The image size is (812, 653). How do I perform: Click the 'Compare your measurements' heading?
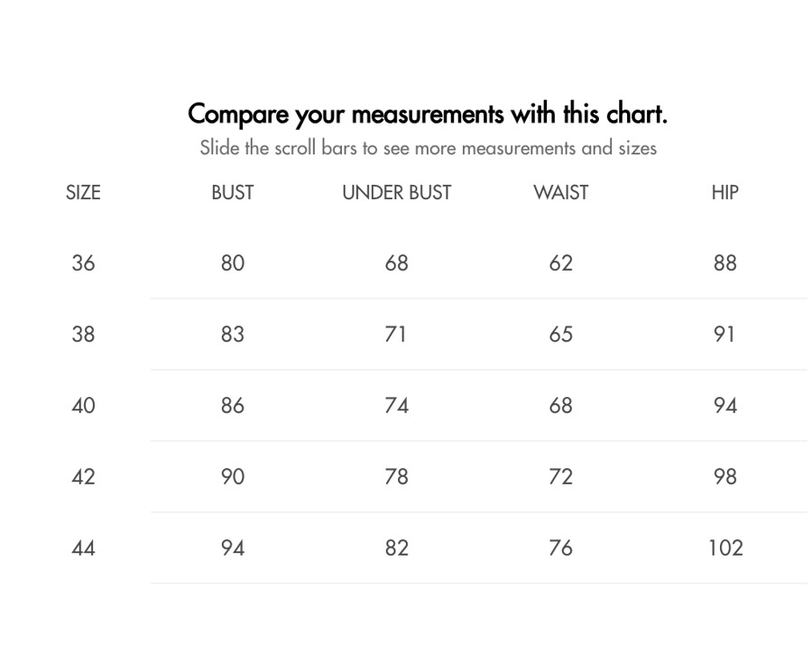(x=428, y=115)
